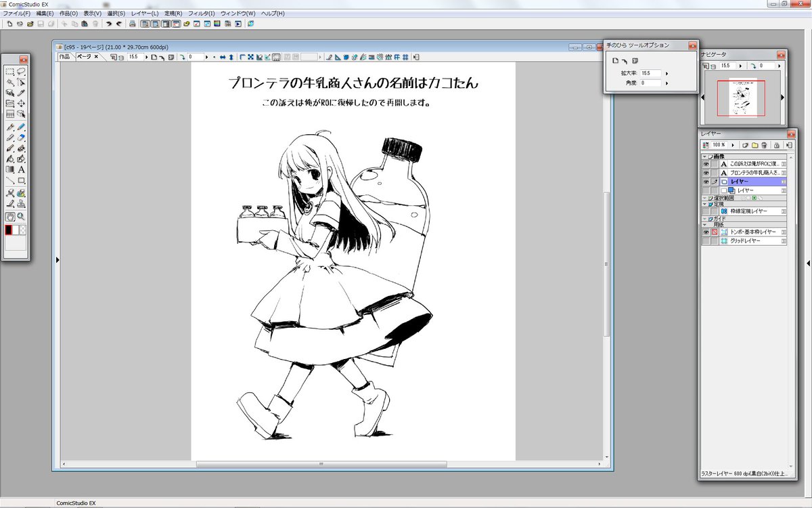This screenshot has height=508, width=812.
Task: Select the blue pen tool
Action: [x=21, y=127]
